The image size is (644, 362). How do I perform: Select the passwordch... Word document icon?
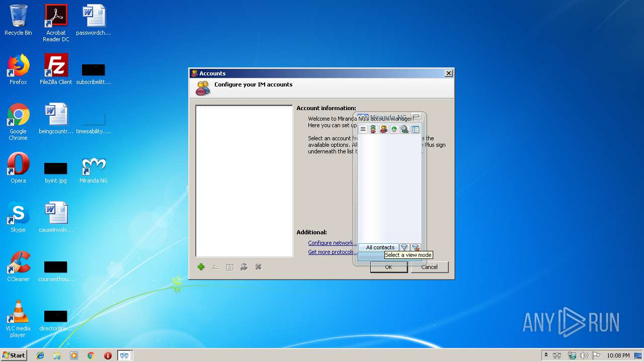[x=94, y=20]
